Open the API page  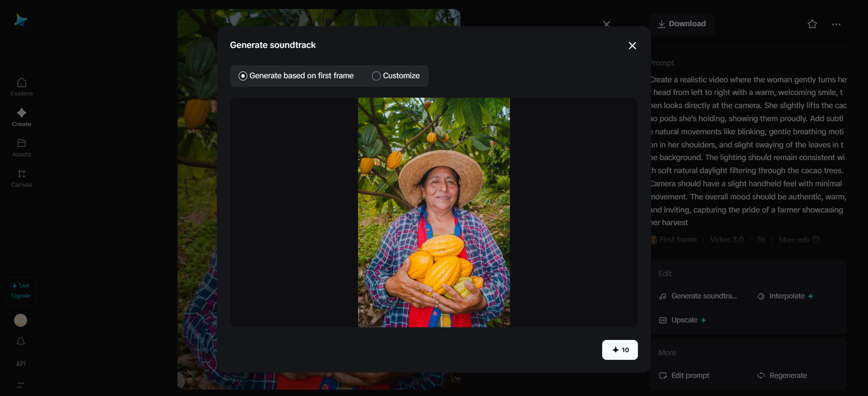pyautogui.click(x=21, y=363)
